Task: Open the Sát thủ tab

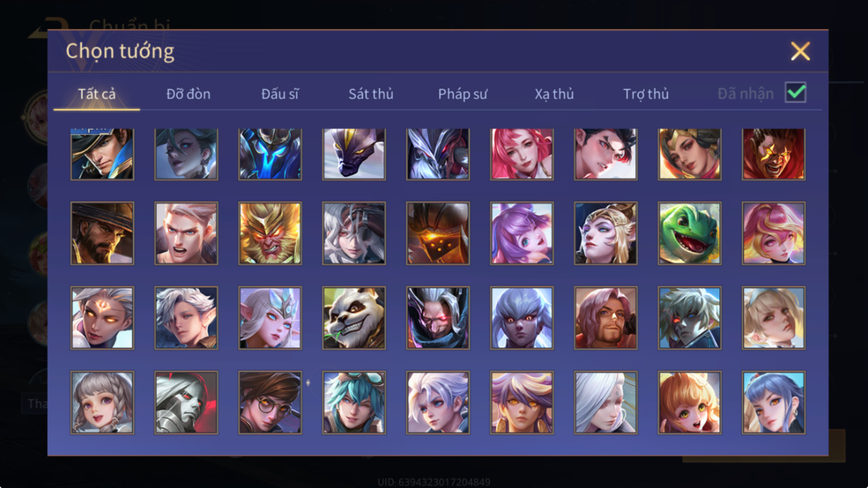Action: click(371, 94)
